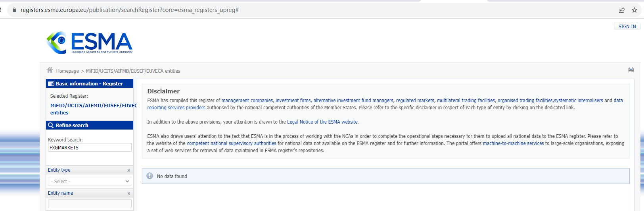The height and width of the screenshot is (211, 644).
Task: Open the management companies link
Action: point(247,101)
